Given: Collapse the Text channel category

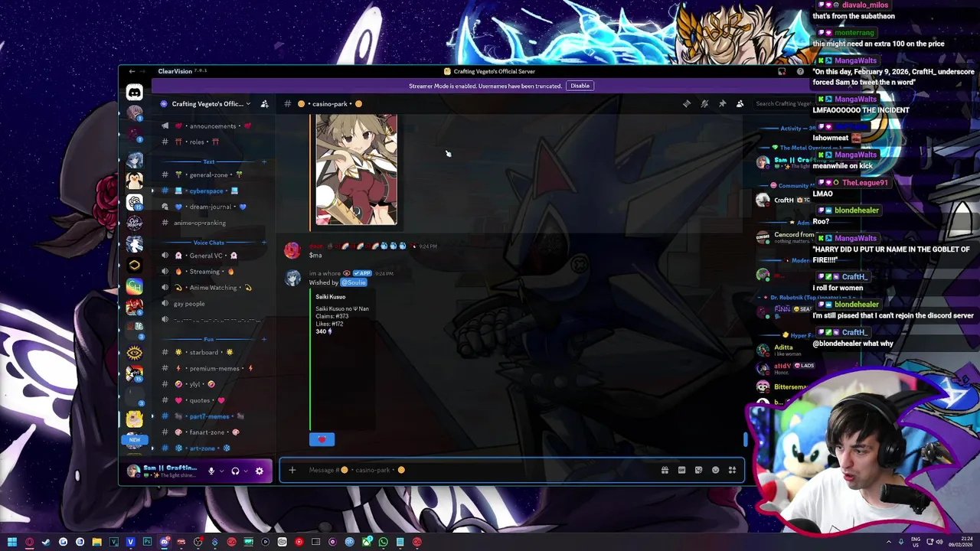Looking at the screenshot, I should point(209,161).
